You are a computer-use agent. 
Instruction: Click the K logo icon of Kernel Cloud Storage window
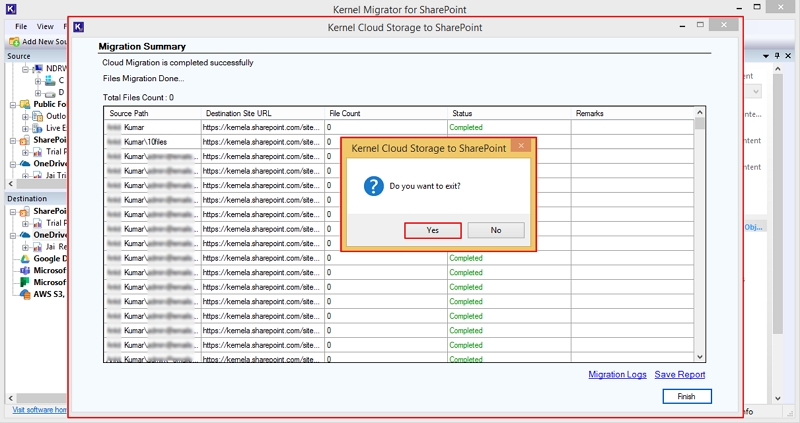pyautogui.click(x=79, y=27)
